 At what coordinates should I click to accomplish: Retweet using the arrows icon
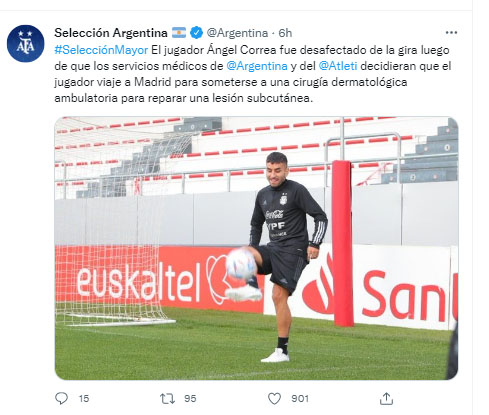167,398
